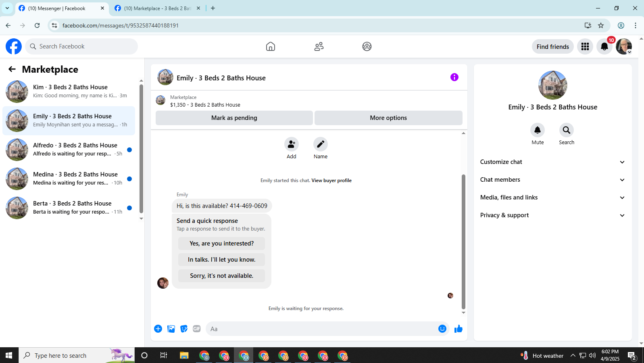Click the chat messages scrollbar
Image resolution: width=644 pixels, height=363 pixels.
click(x=463, y=241)
